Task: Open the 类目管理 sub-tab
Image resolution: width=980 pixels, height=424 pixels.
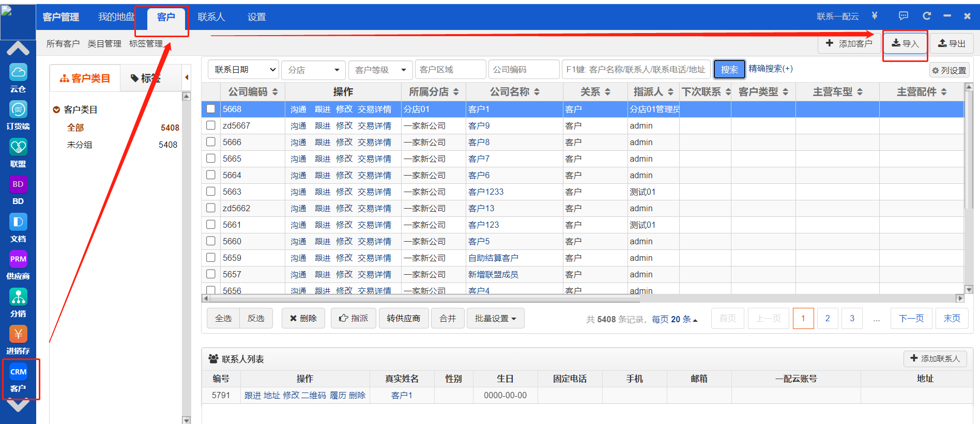Action: (104, 44)
